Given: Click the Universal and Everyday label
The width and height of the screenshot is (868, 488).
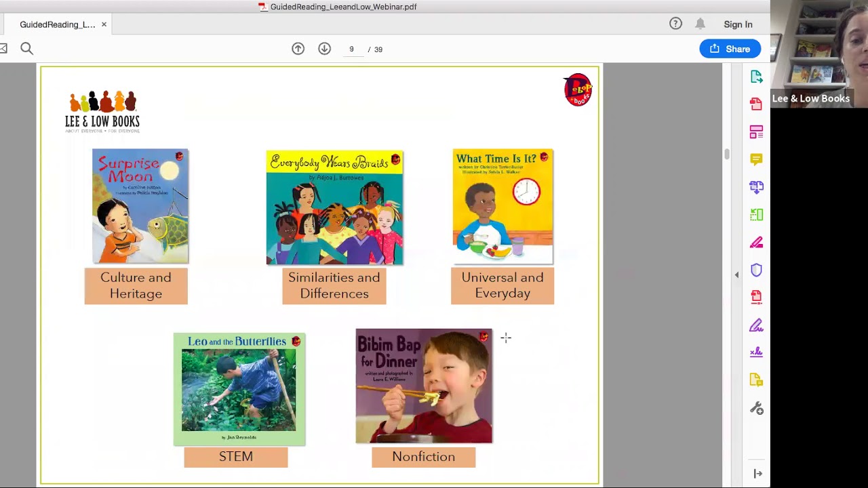Looking at the screenshot, I should point(502,285).
